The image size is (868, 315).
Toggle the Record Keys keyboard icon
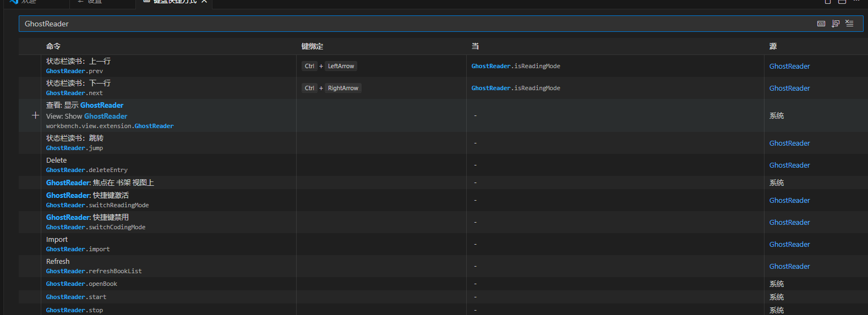pos(821,24)
